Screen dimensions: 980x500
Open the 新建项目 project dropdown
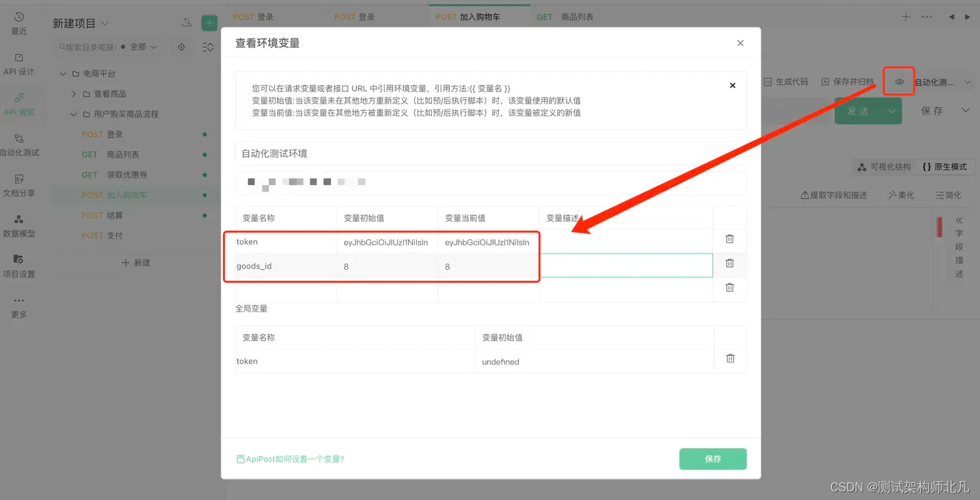81,24
